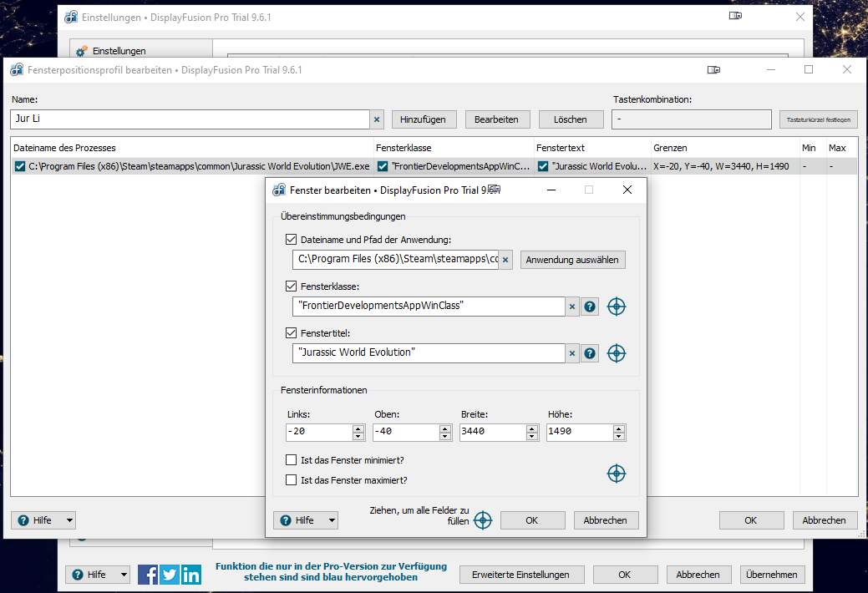Clear the profile Name field
This screenshot has height=593, width=868.
[x=377, y=119]
